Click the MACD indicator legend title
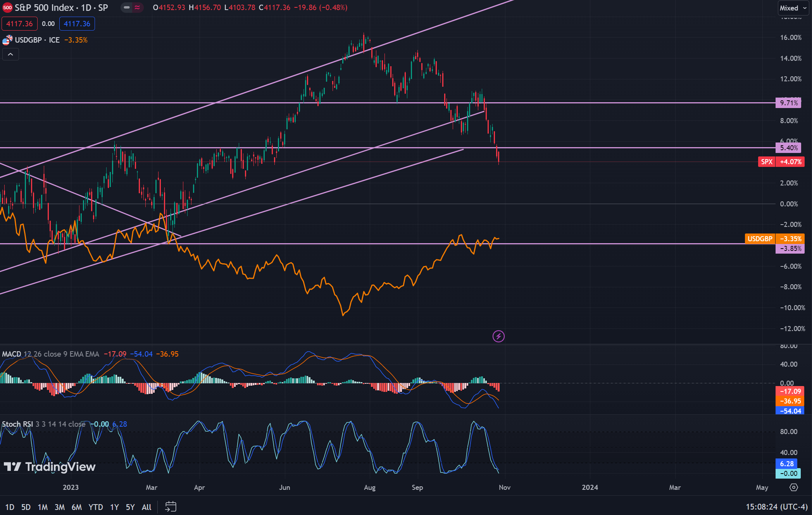Image resolution: width=812 pixels, height=515 pixels. coord(12,354)
